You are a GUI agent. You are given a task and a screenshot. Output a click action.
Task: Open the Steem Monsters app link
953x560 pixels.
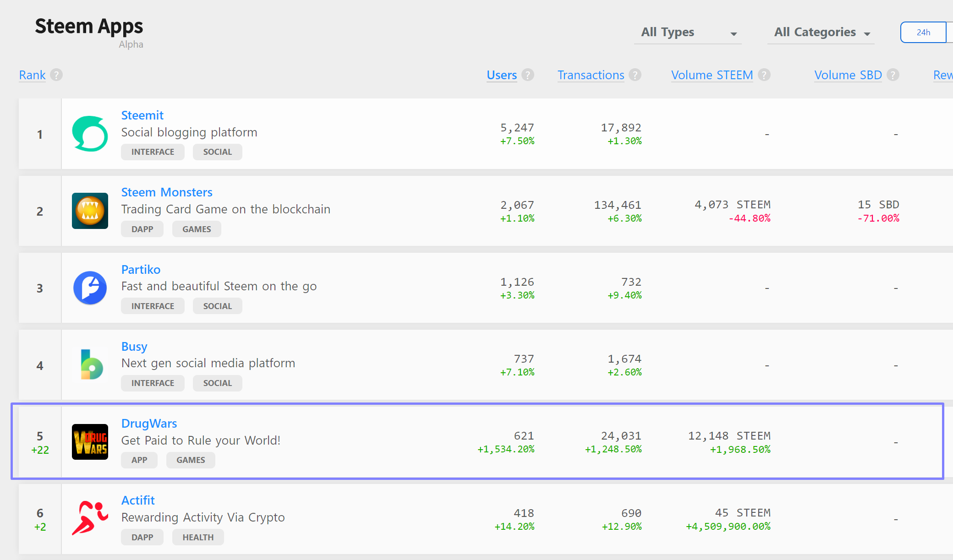click(167, 192)
